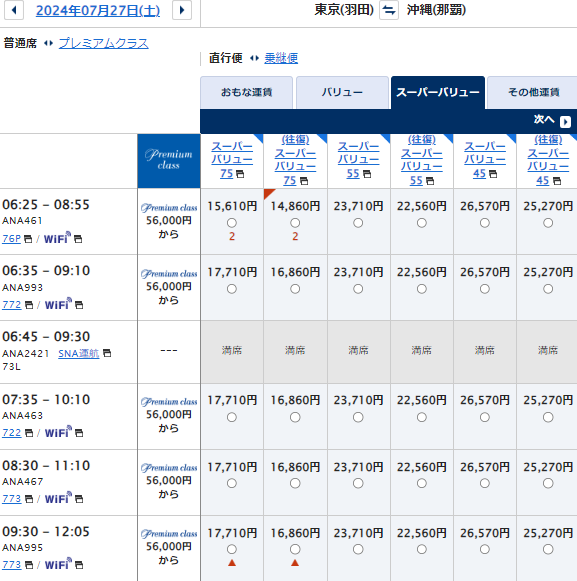
Task: Click popup icon after WiFi on ANA463
Action: 79,433
